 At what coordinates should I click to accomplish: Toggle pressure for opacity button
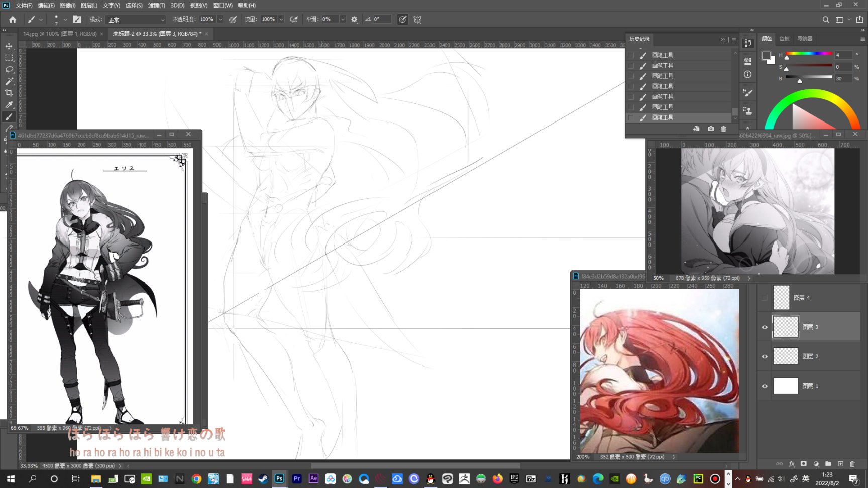pos(233,19)
